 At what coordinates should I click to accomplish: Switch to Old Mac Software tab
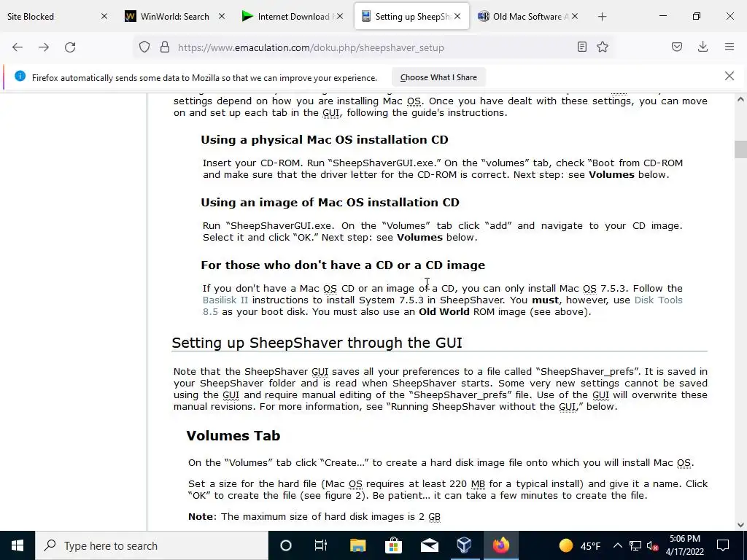pos(527,17)
